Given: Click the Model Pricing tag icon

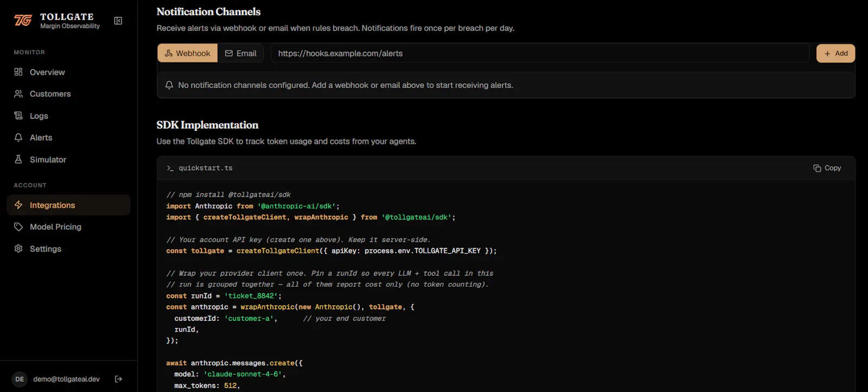Looking at the screenshot, I should (x=18, y=227).
